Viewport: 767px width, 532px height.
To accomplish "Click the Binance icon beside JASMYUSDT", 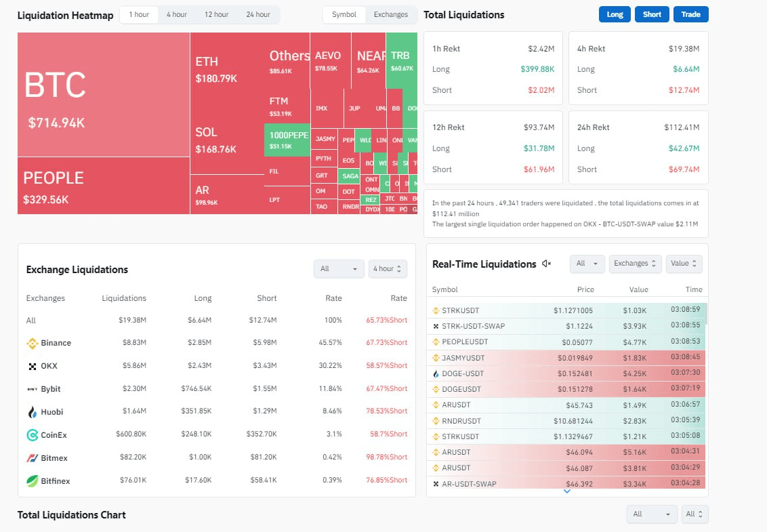I will 436,358.
